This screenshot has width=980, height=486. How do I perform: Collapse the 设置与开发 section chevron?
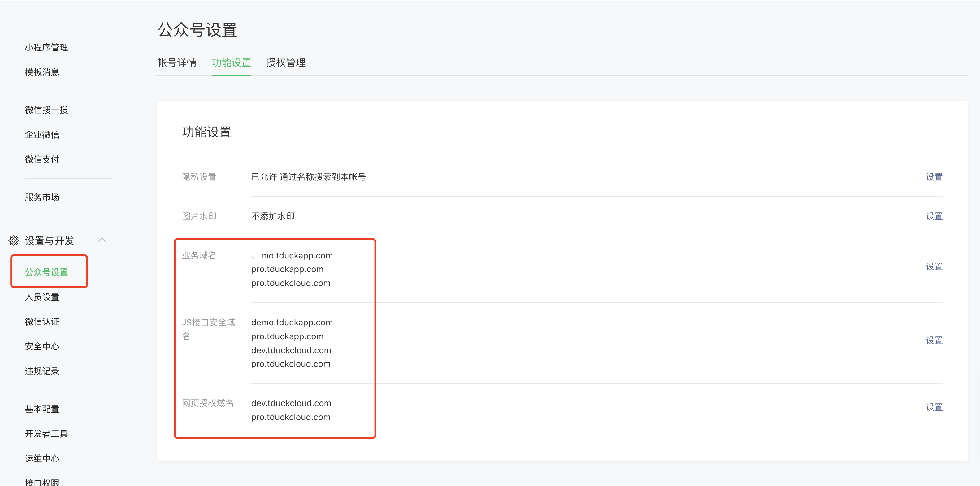click(102, 240)
